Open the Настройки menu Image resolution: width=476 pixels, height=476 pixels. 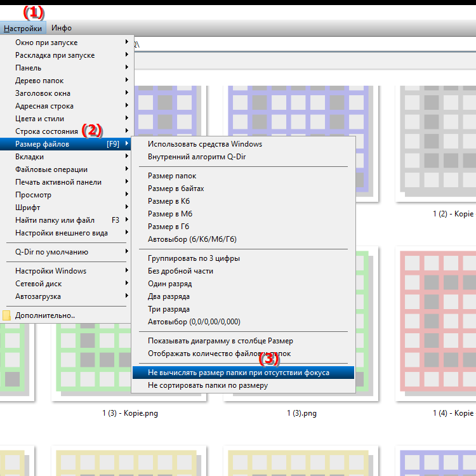click(23, 28)
